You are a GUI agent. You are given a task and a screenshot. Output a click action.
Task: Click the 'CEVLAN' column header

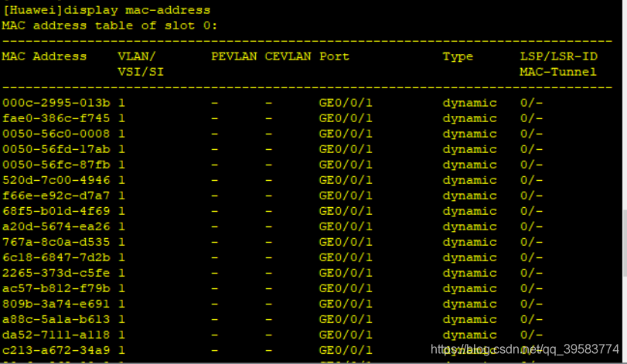pos(288,56)
